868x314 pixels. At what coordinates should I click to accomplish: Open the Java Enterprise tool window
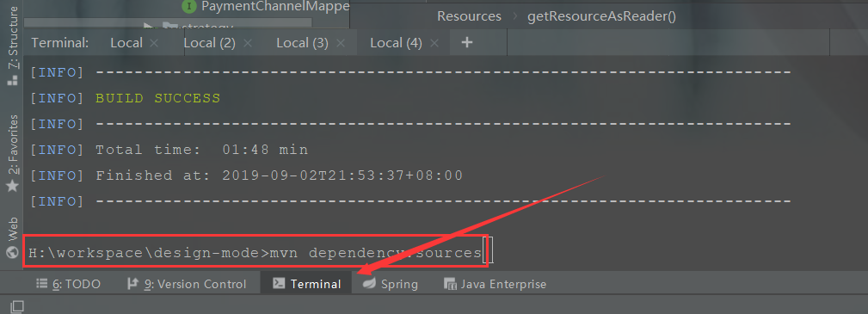495,284
